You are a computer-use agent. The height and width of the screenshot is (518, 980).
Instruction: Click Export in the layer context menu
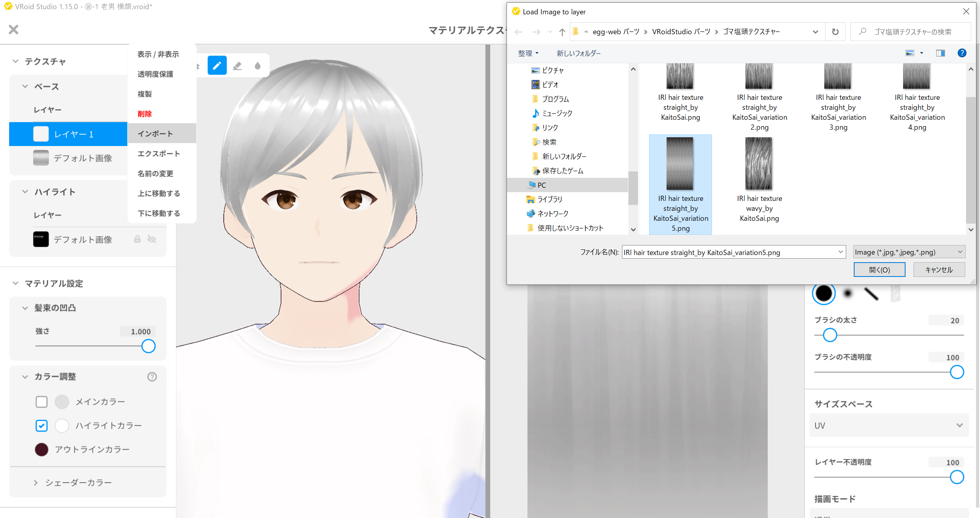[x=159, y=154]
